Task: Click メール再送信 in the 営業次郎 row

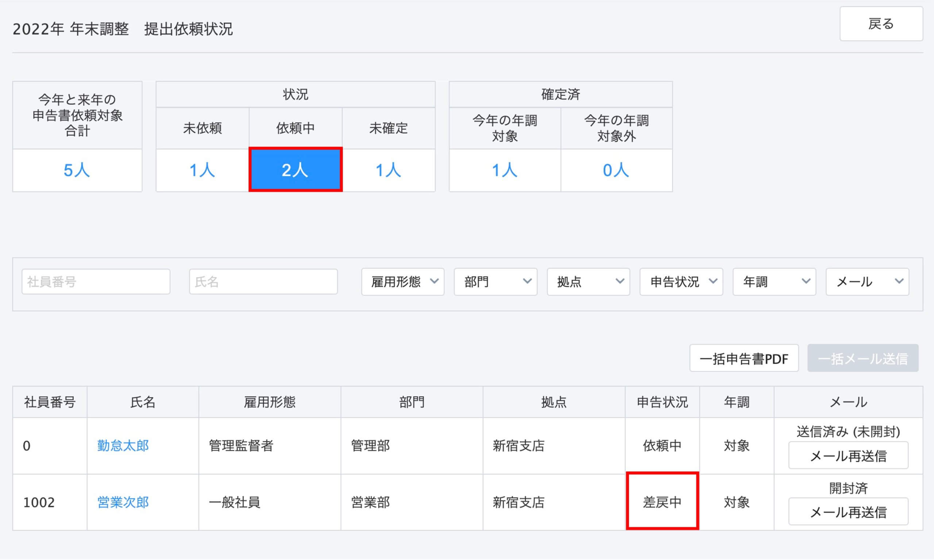Action: click(848, 512)
